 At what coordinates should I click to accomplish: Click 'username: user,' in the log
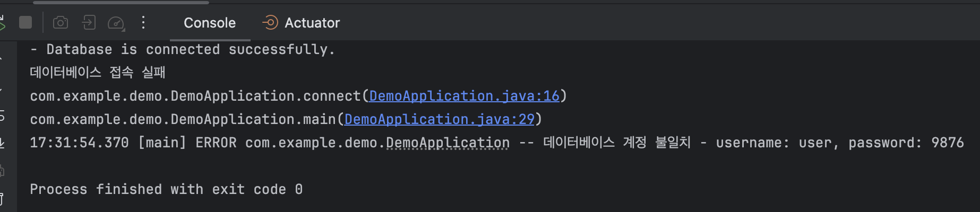click(777, 143)
